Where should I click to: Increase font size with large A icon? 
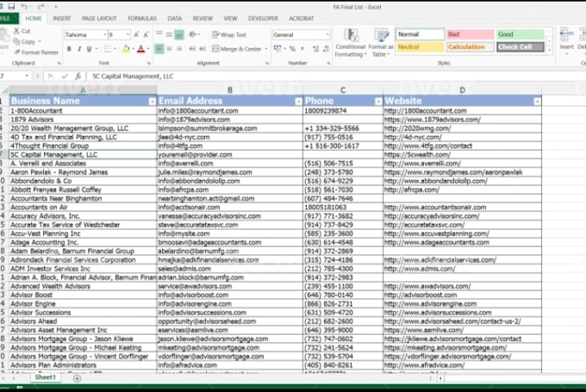tap(136, 34)
